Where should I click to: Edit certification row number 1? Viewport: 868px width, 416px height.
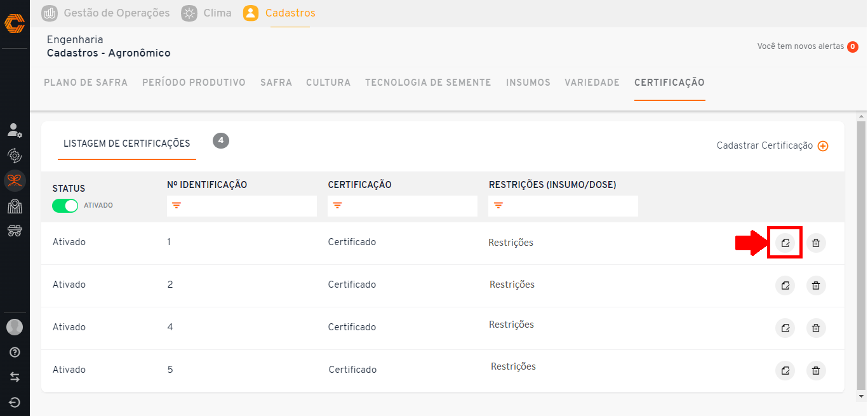(x=785, y=243)
